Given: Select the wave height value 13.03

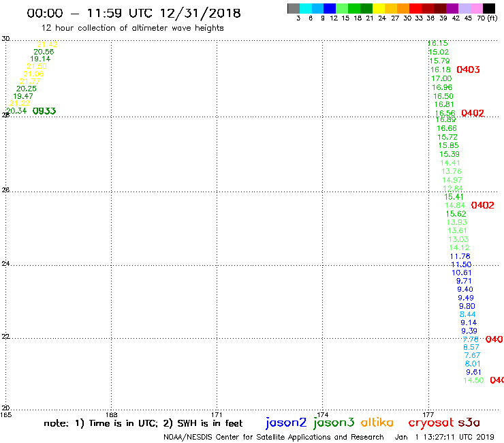Looking at the screenshot, I should (x=458, y=239).
